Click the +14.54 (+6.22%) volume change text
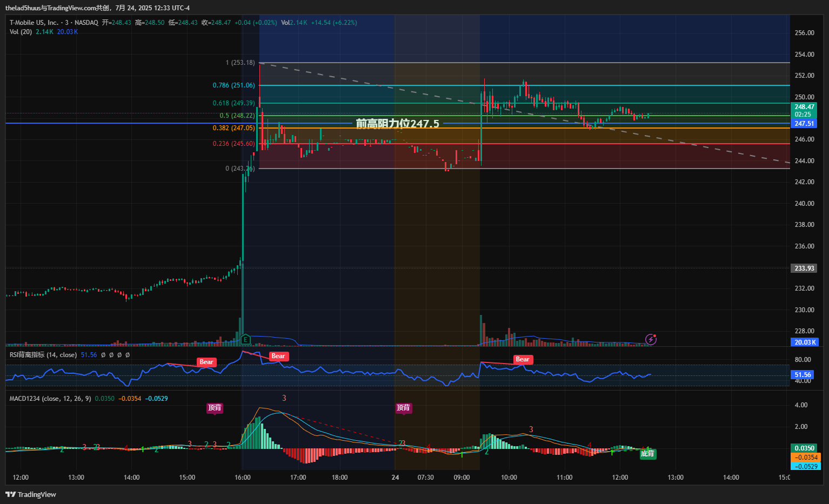829x504 pixels. pyautogui.click(x=334, y=23)
